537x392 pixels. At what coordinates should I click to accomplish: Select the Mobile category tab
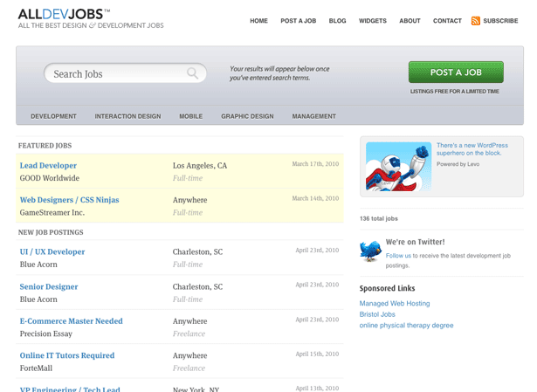pos(190,116)
